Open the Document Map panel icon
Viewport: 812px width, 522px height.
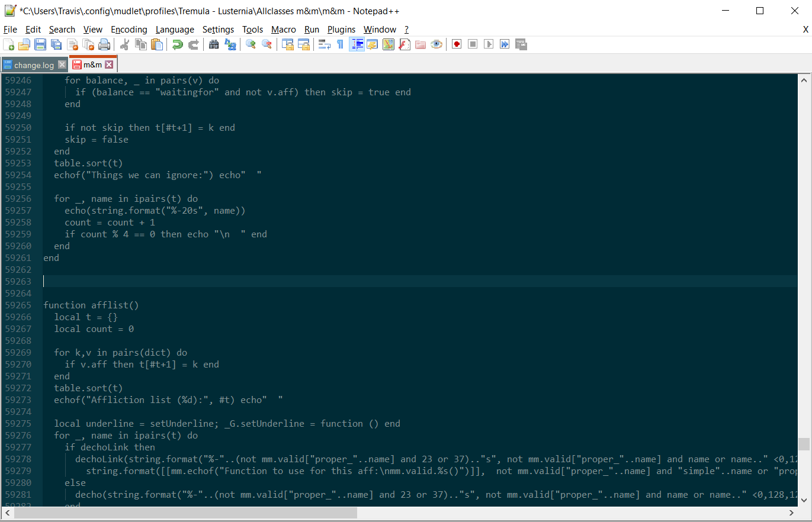[389, 44]
